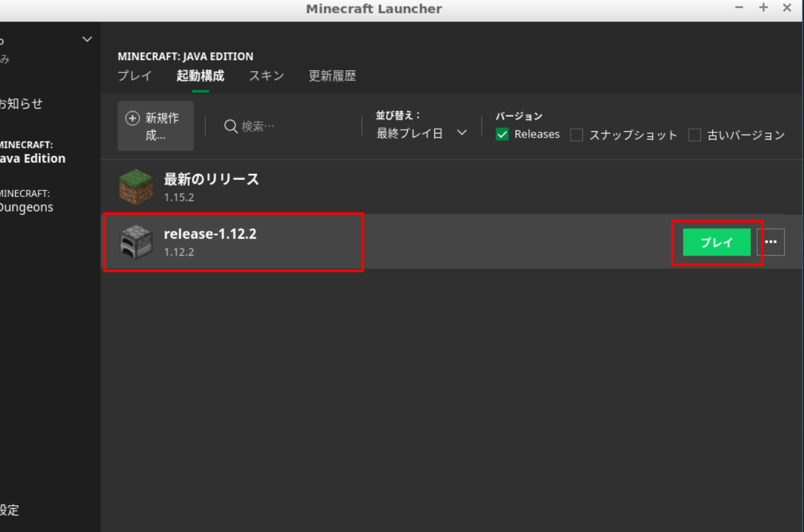804x532 pixels.
Task: Toggle the Releases checkbox
Action: coord(502,134)
